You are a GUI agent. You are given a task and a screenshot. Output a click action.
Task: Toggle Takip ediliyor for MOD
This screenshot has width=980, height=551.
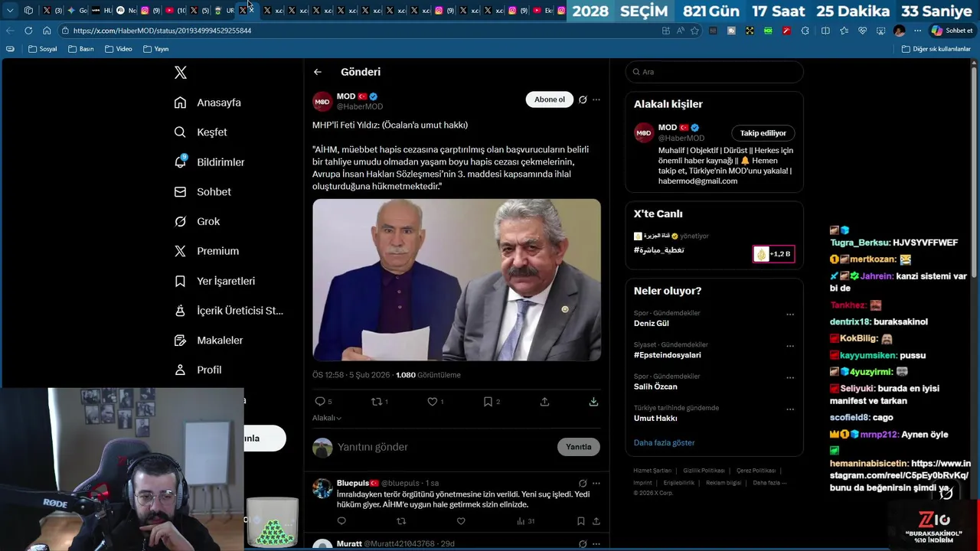click(763, 133)
